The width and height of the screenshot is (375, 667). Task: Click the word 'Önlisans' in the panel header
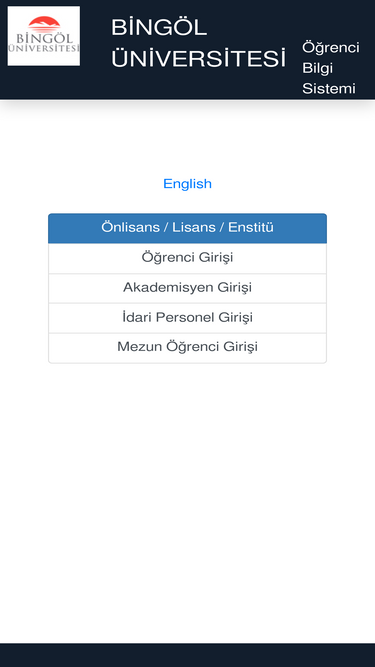(131, 227)
